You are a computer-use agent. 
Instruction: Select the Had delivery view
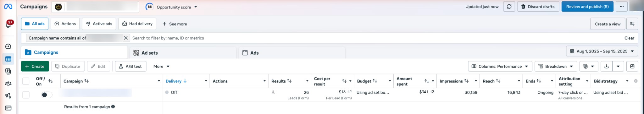[x=137, y=24]
